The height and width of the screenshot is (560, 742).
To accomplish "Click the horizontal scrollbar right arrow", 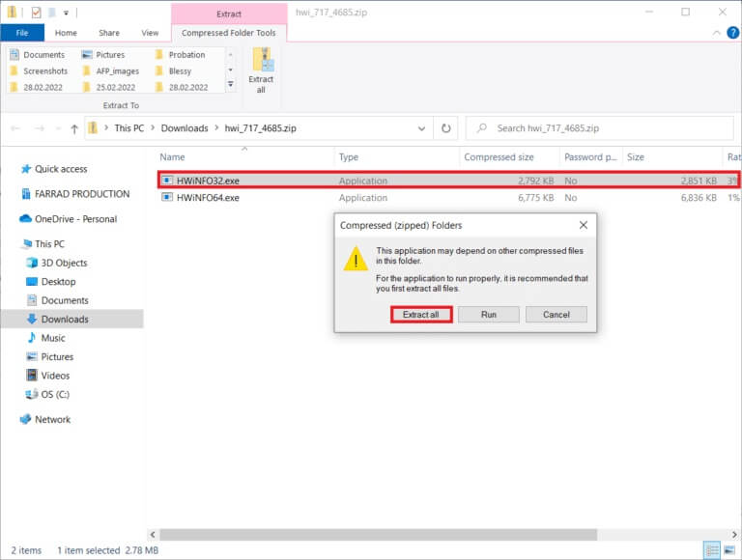I will (x=734, y=535).
